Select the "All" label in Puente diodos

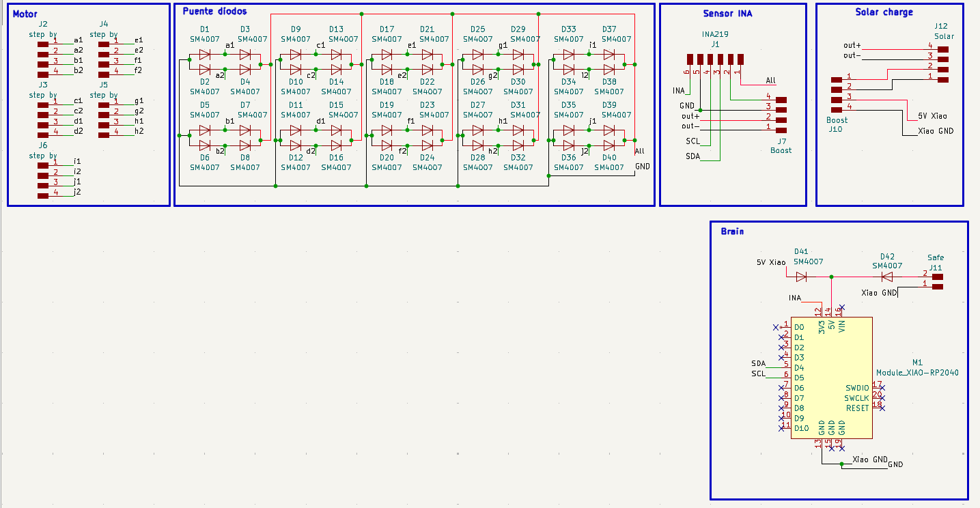point(639,151)
